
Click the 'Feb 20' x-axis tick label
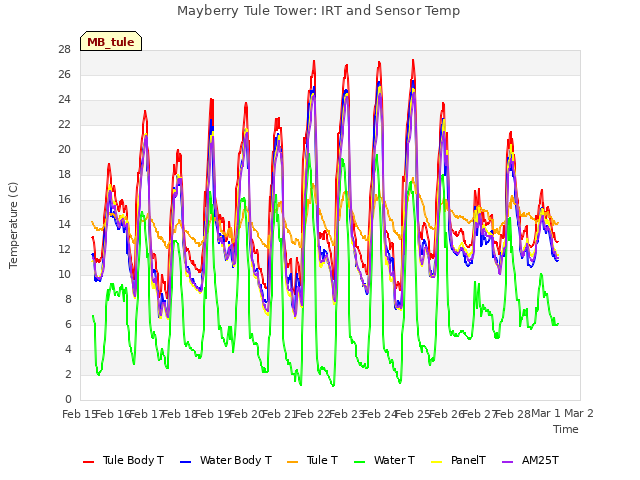coord(246,414)
